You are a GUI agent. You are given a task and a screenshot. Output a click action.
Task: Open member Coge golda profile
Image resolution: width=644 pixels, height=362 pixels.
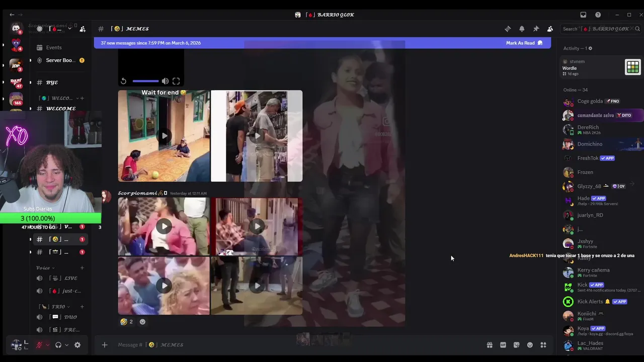601,101
